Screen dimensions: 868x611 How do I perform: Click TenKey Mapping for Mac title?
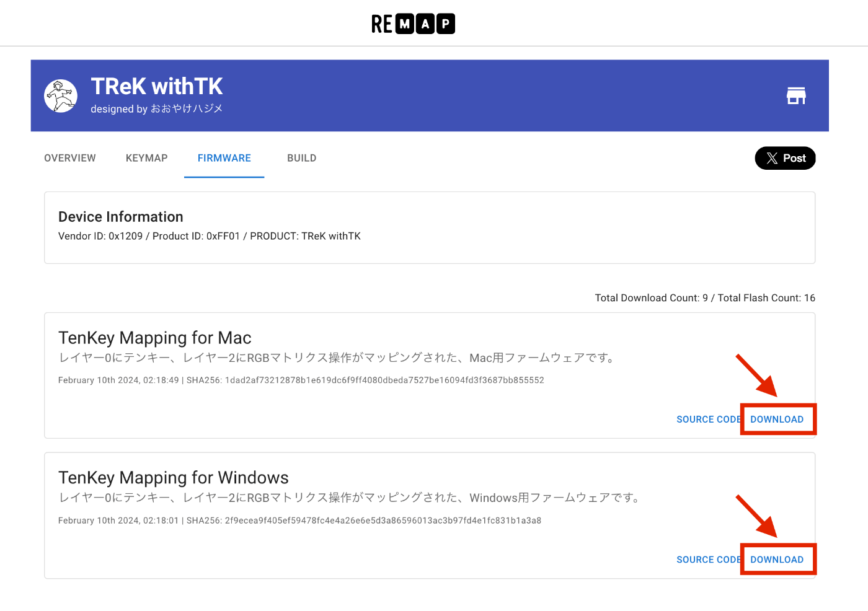click(154, 338)
